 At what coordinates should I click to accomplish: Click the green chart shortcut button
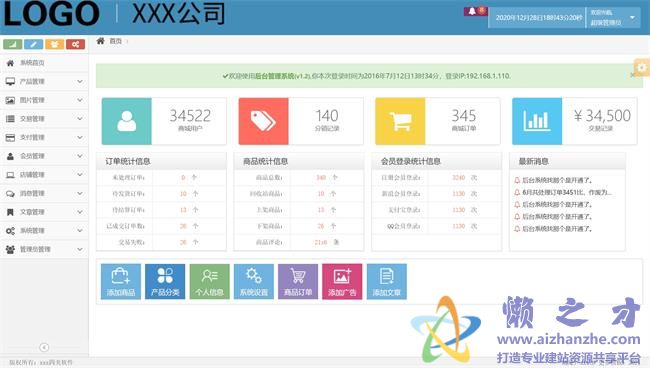[12, 44]
